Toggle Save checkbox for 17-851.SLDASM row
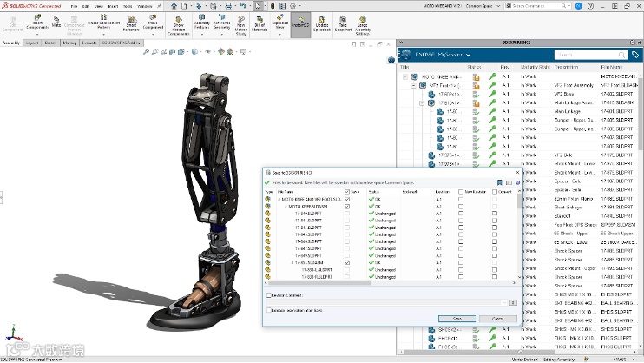This screenshot has height=363, width=644. tap(347, 262)
